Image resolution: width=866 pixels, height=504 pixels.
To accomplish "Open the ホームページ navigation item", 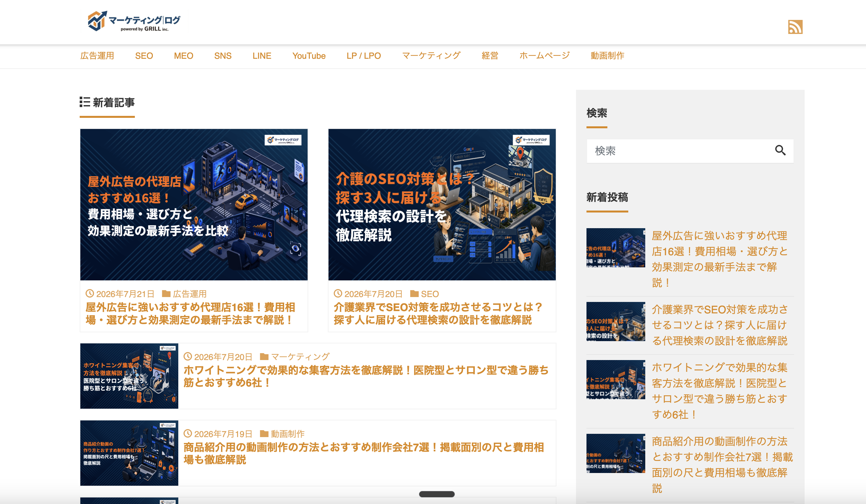I will [x=544, y=56].
